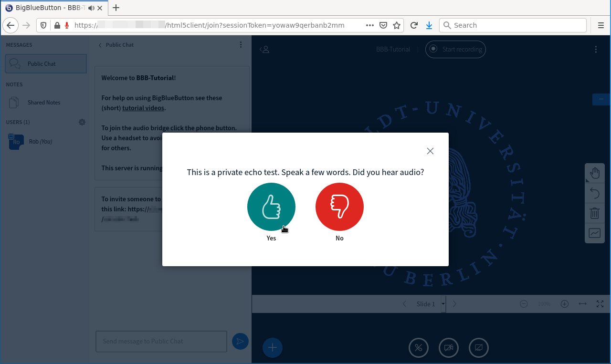The height and width of the screenshot is (364, 611).
Task: Go back in the Firefox browser
Action: [11, 25]
